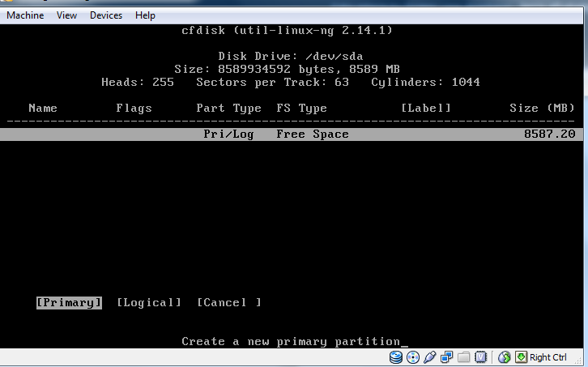Select the [Cancel] option in cfdisk
The width and height of the screenshot is (588, 367).
[229, 302]
